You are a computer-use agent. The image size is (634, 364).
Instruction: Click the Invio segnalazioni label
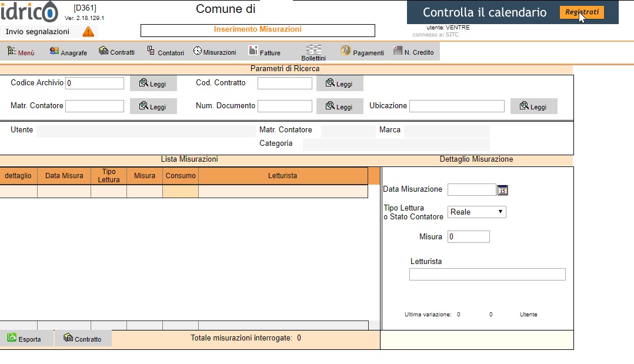click(37, 32)
